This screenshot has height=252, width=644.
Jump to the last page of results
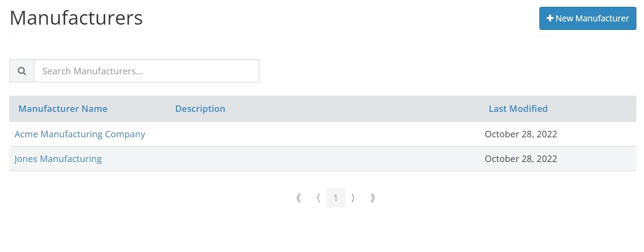pos(372,198)
